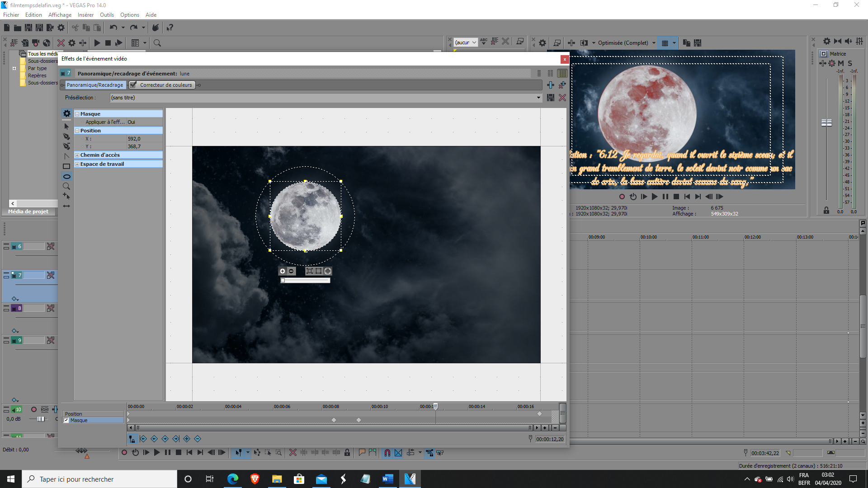Add a keyframe with the plus diamond
The width and height of the screenshot is (868, 488).
pos(187,439)
